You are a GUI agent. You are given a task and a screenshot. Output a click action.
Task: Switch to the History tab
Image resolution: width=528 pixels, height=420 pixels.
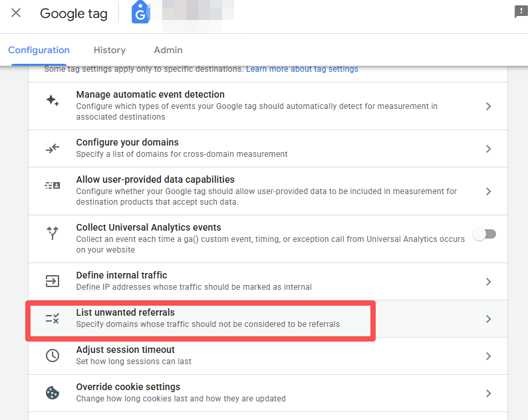coord(110,50)
